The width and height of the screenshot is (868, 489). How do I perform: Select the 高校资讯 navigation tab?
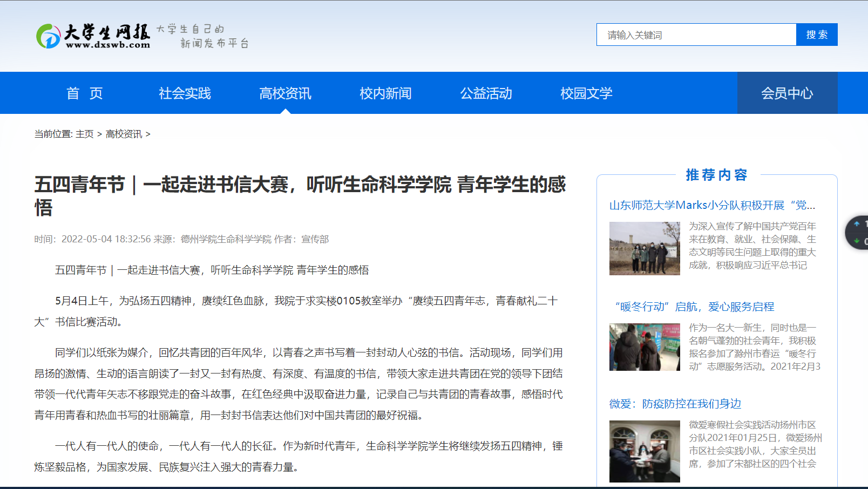click(x=285, y=93)
